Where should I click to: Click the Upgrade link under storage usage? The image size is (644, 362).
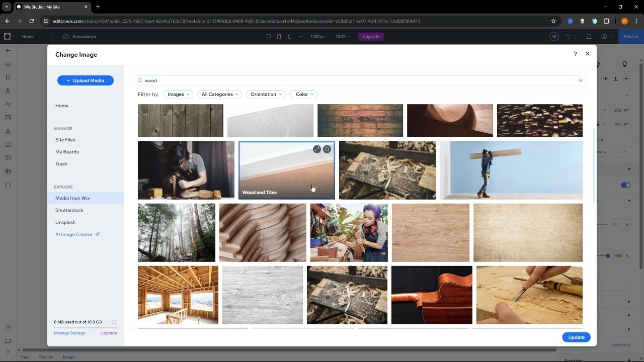point(109,333)
